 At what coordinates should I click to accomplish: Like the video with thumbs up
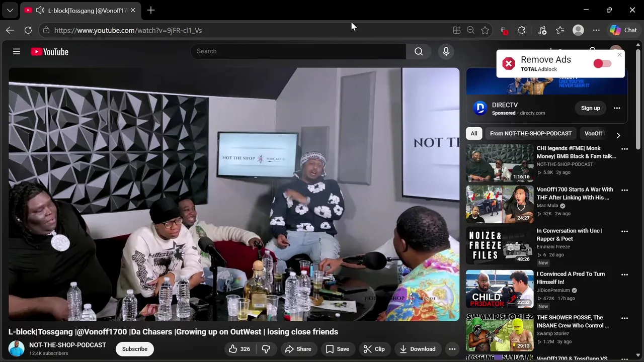(239, 349)
